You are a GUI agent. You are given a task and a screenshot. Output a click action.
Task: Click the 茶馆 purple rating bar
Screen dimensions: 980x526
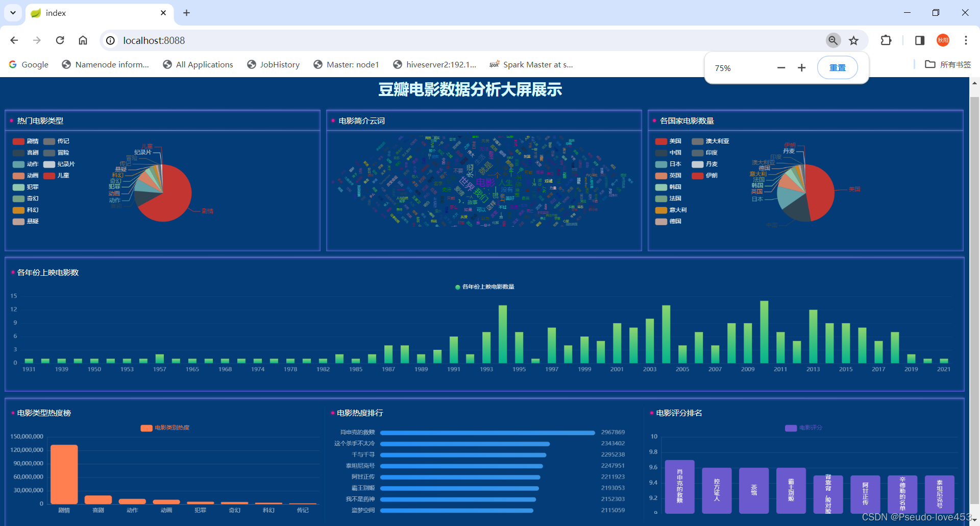click(754, 491)
